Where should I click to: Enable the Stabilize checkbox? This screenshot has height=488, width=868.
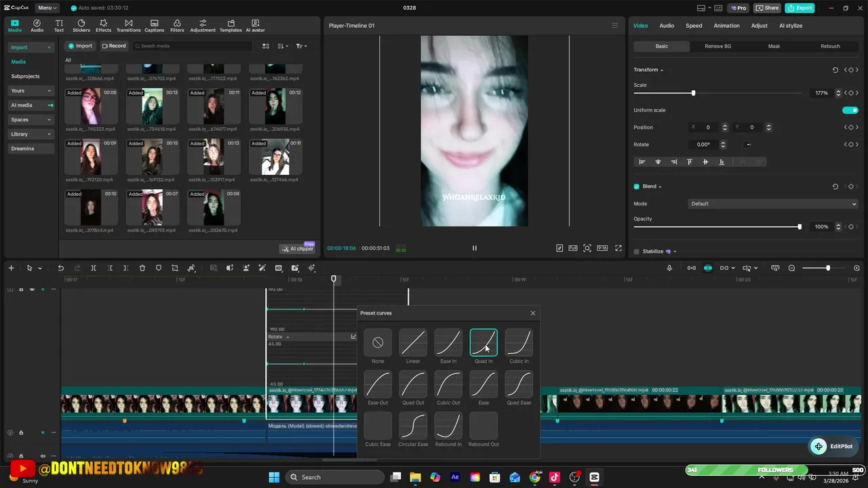point(636,251)
